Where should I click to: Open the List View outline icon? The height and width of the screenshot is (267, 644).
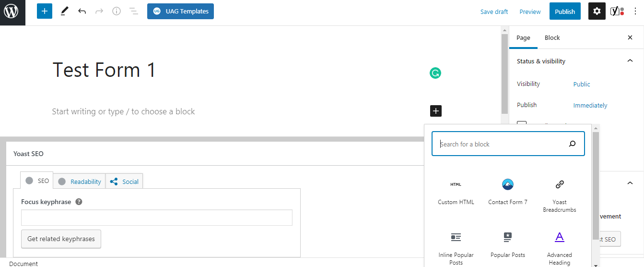[134, 12]
